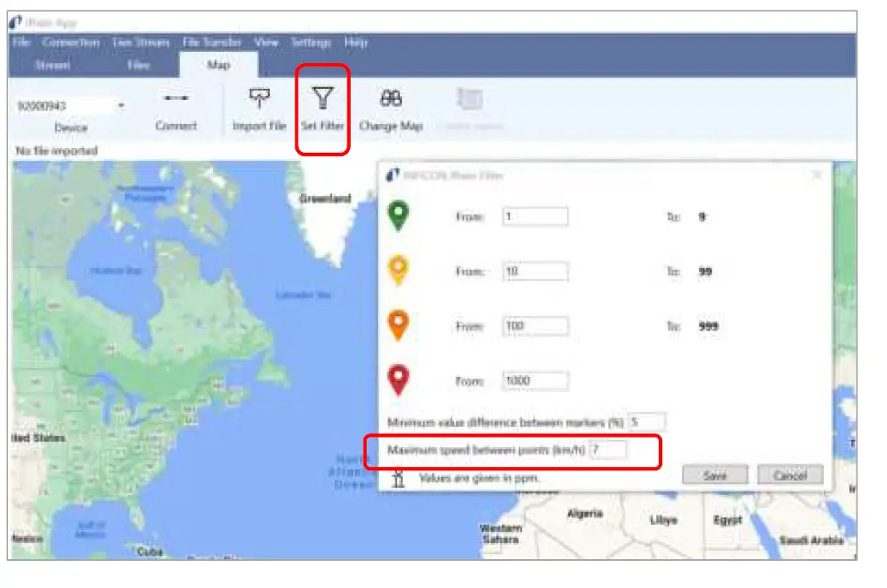Switch to the Files tab
The height and width of the screenshot is (588, 887).
point(138,65)
